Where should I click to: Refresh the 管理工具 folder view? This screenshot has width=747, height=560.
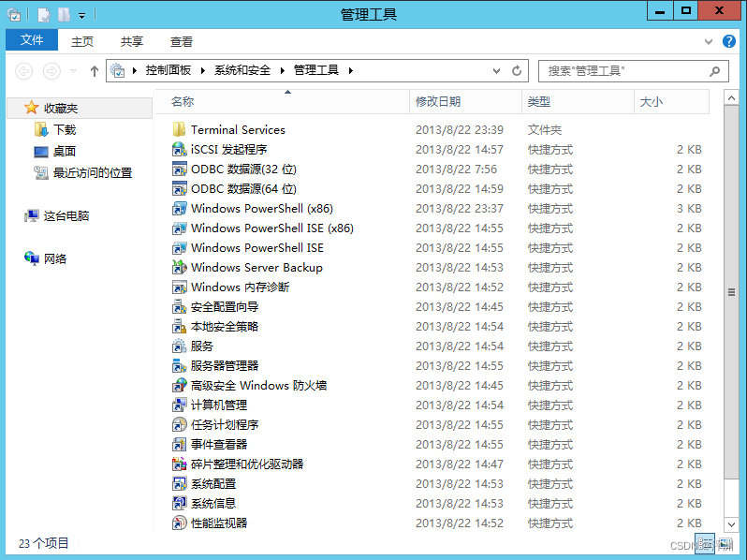click(517, 71)
